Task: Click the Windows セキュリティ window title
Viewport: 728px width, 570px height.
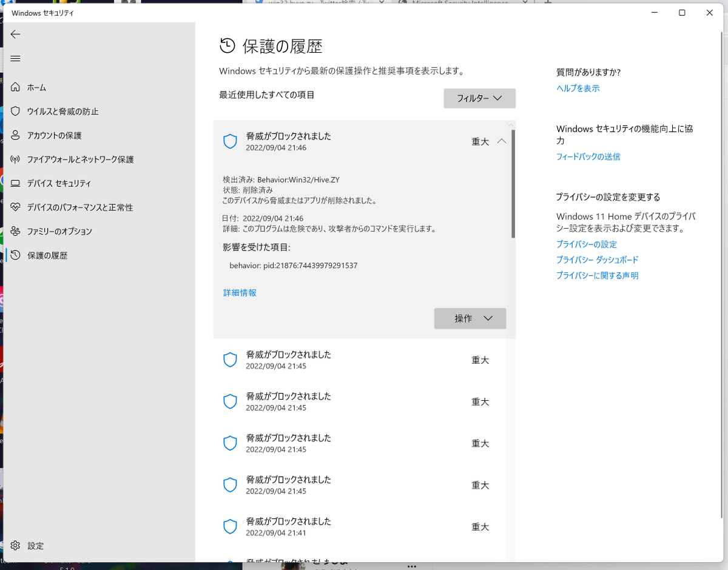Action: (x=42, y=13)
